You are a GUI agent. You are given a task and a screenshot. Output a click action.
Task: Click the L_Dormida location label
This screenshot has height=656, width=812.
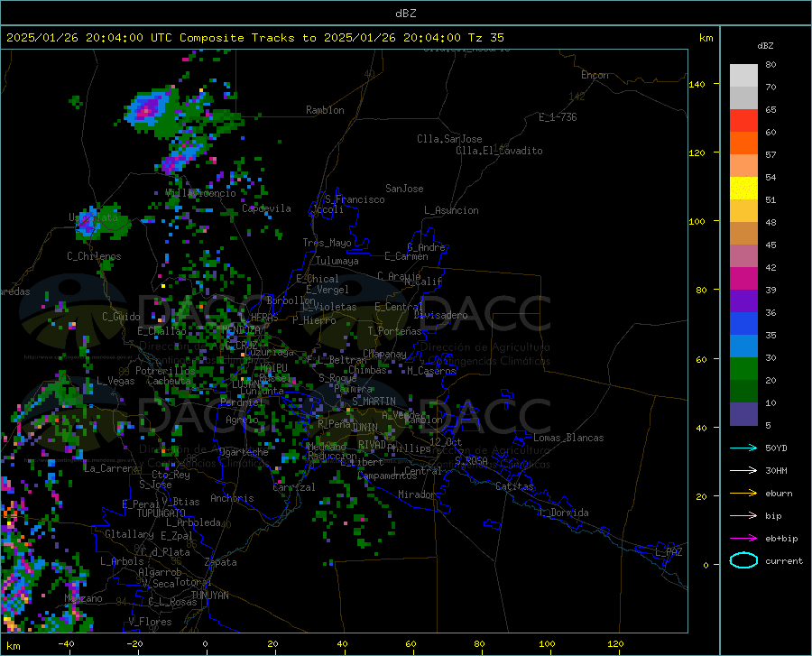[564, 513]
